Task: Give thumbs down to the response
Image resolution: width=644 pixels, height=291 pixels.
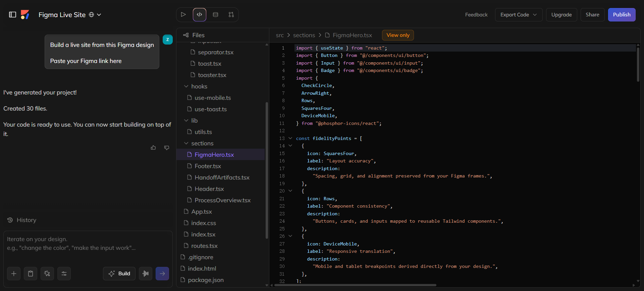Action: pos(167,148)
